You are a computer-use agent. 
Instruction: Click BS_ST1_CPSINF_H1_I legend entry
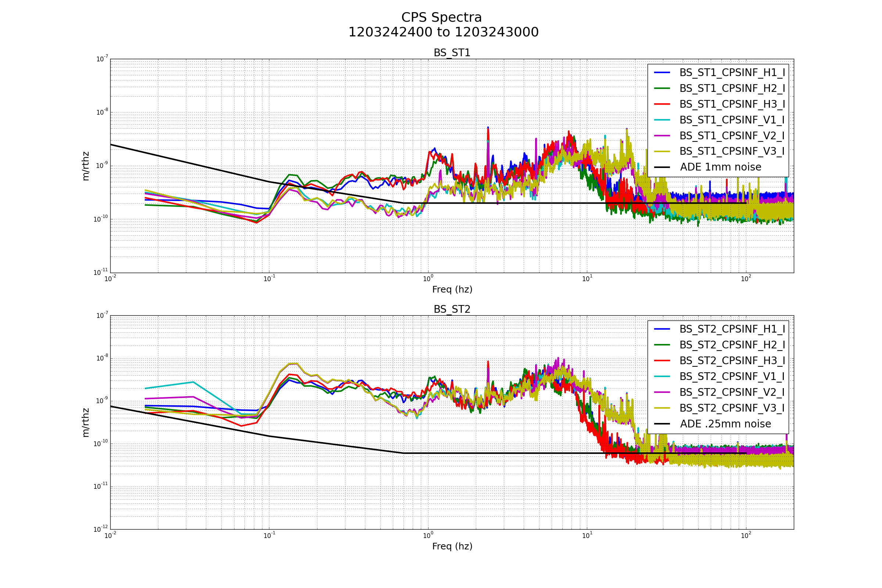(x=732, y=72)
